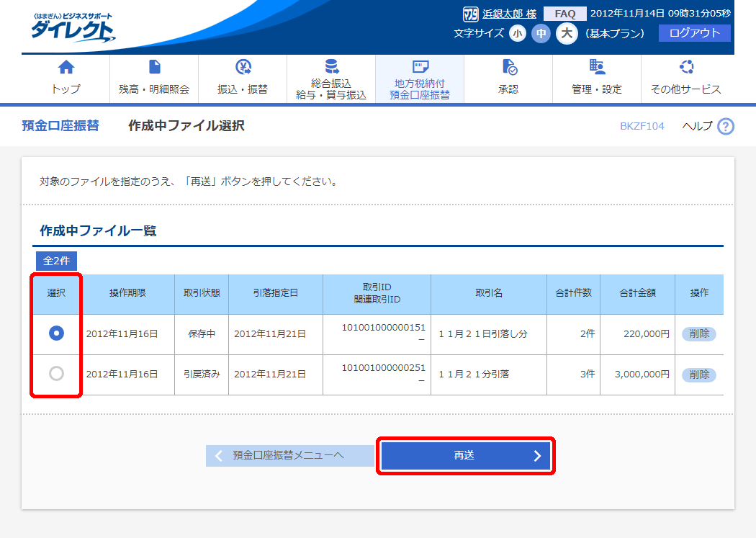Go back to 預金口座振替メニューへ
This screenshot has width=756, height=538.
[289, 456]
